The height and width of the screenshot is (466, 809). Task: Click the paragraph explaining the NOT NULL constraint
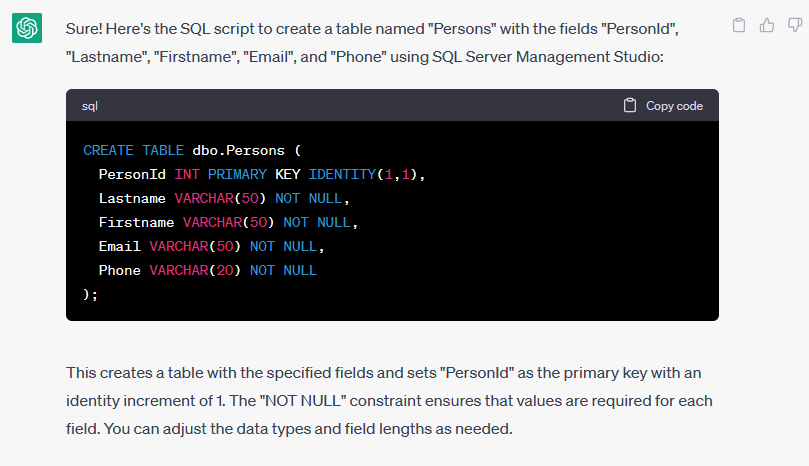(390, 400)
